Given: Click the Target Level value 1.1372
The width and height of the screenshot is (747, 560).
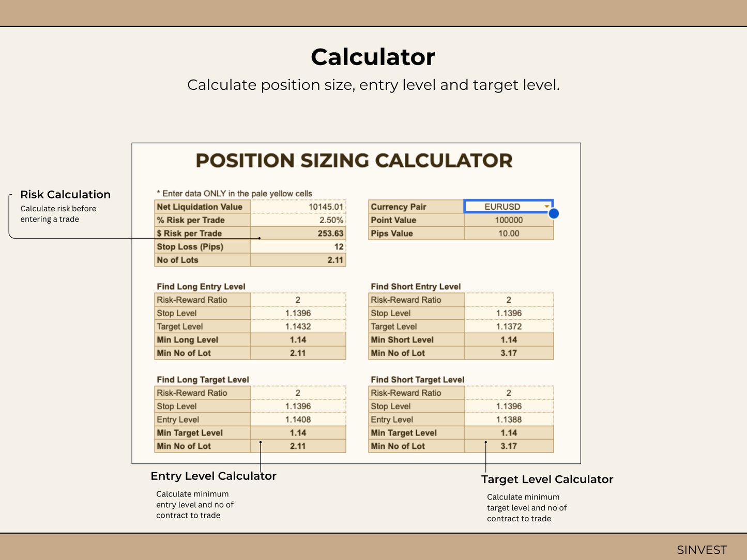Looking at the screenshot, I should tap(509, 326).
